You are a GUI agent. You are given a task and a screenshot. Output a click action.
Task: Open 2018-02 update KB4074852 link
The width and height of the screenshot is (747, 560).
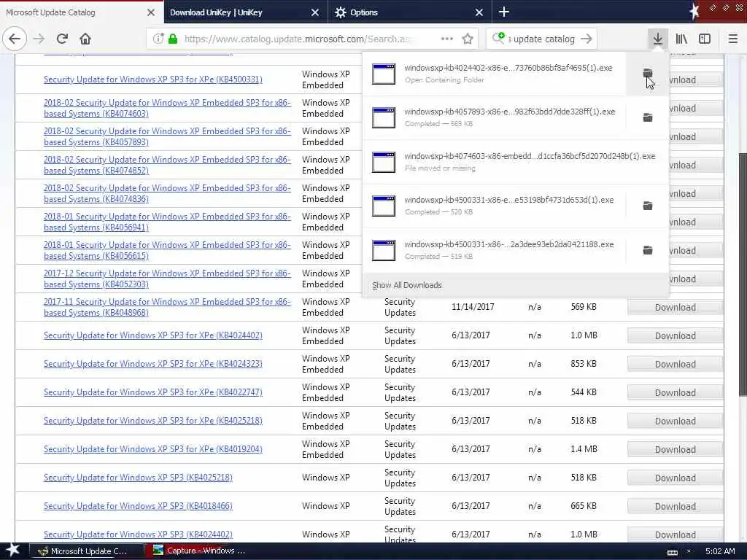coord(167,165)
